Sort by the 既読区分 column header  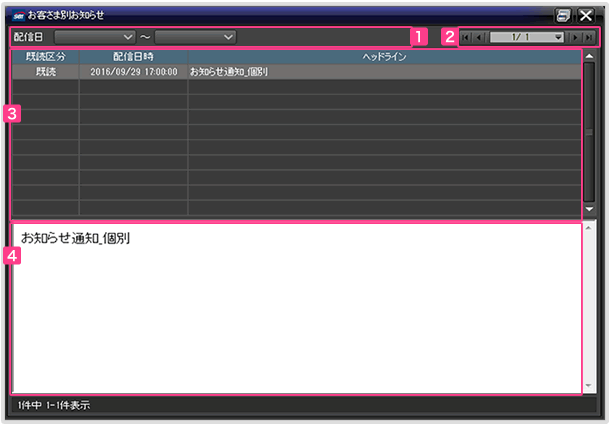click(x=46, y=57)
